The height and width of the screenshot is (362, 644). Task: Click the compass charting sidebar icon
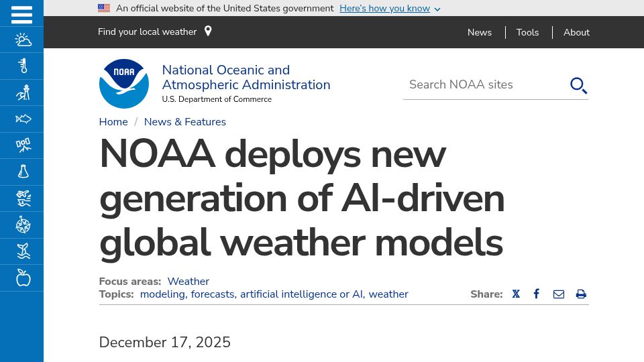[23, 225]
